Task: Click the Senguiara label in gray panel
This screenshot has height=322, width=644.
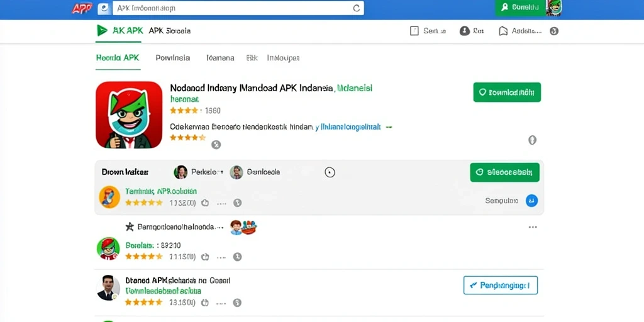Action: (502, 201)
